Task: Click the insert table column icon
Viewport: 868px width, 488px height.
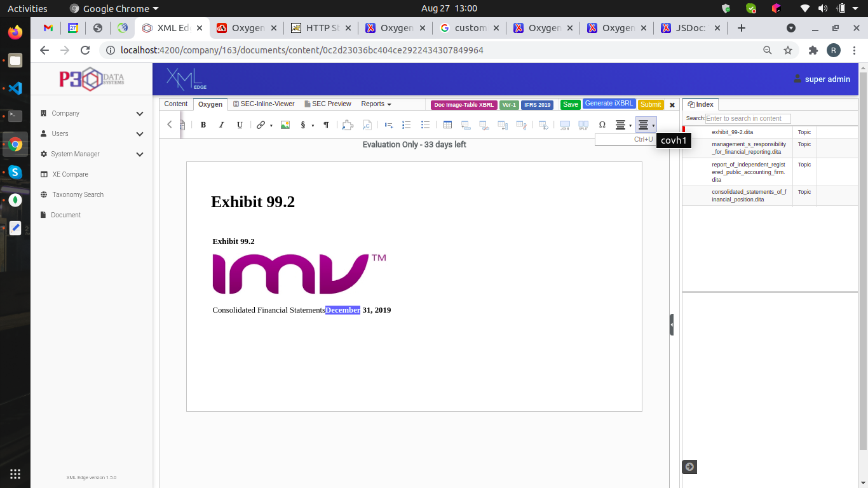Action: 503,125
